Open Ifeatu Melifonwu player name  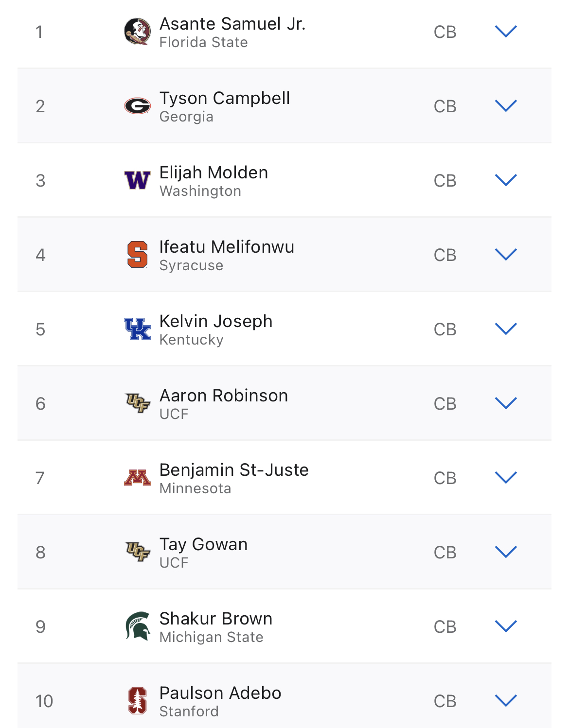227,247
